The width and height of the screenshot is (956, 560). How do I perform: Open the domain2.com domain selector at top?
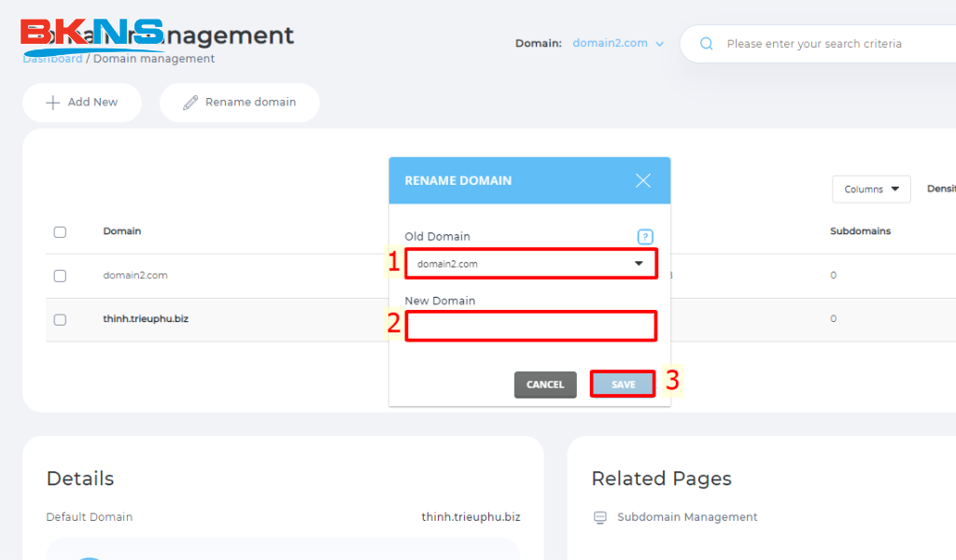[618, 43]
